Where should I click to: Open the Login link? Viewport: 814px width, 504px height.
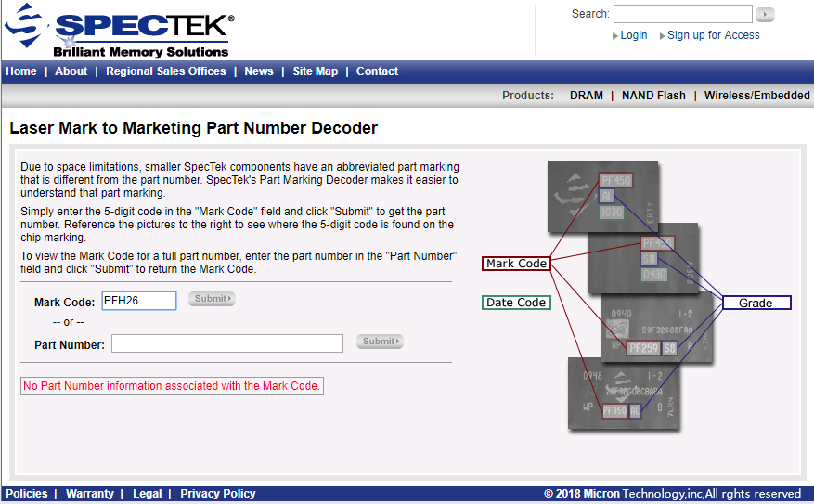pos(633,35)
